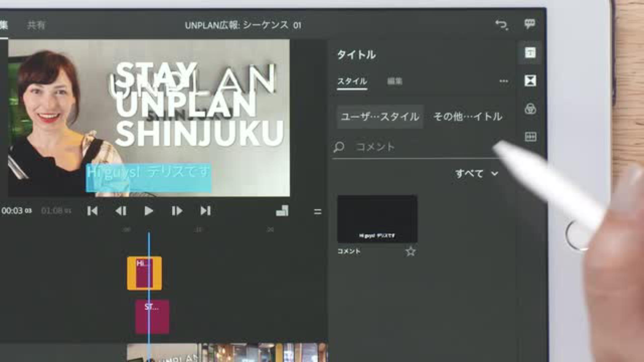Viewport: 644px width, 362px height.
Task: Open the three-dots more options menu
Action: click(x=503, y=81)
